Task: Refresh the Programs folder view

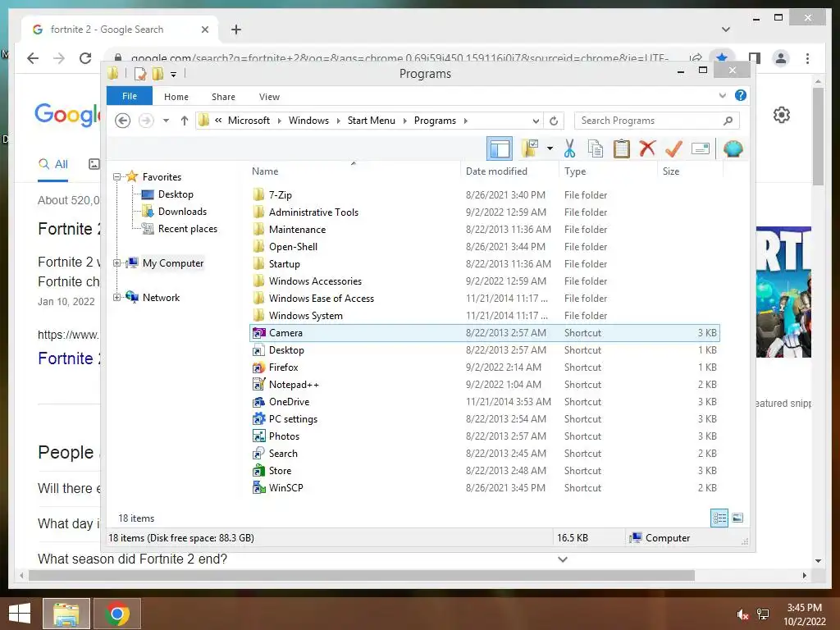Action: click(x=554, y=121)
